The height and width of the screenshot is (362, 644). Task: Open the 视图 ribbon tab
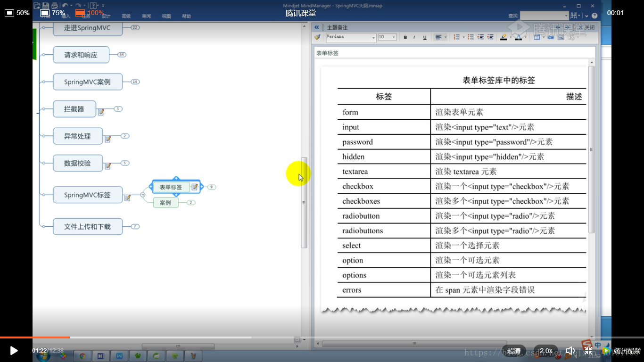coord(166,16)
